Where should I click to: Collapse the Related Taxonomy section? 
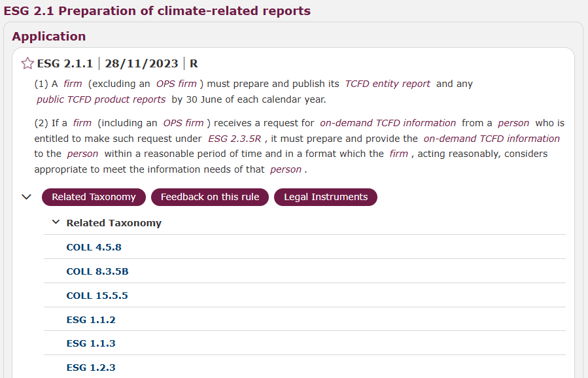pyautogui.click(x=56, y=222)
